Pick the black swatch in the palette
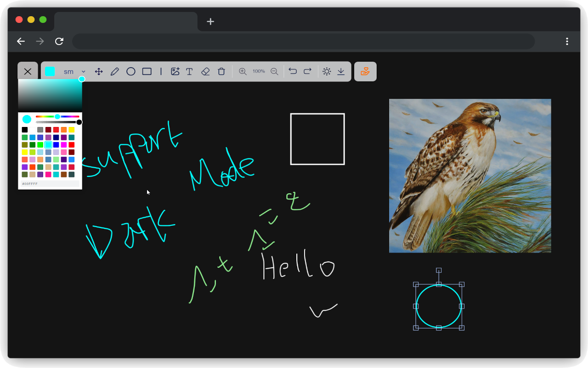The image size is (588, 368). [25, 130]
